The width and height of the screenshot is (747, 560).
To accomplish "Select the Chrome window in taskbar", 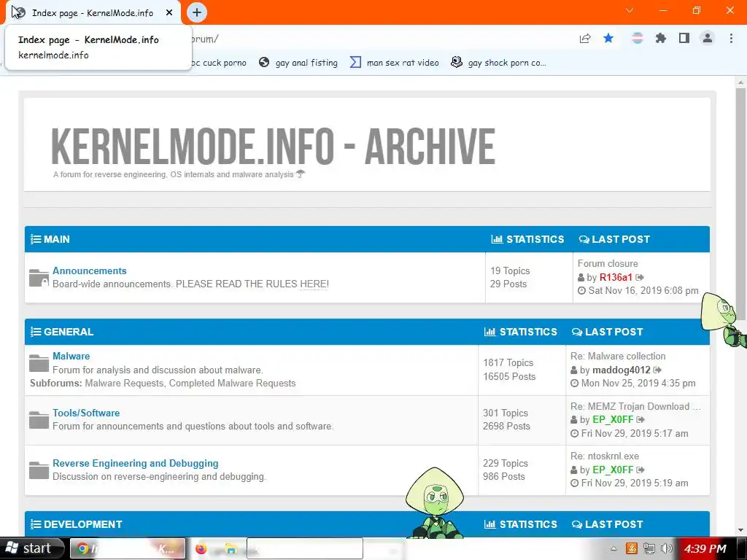I will point(128,548).
